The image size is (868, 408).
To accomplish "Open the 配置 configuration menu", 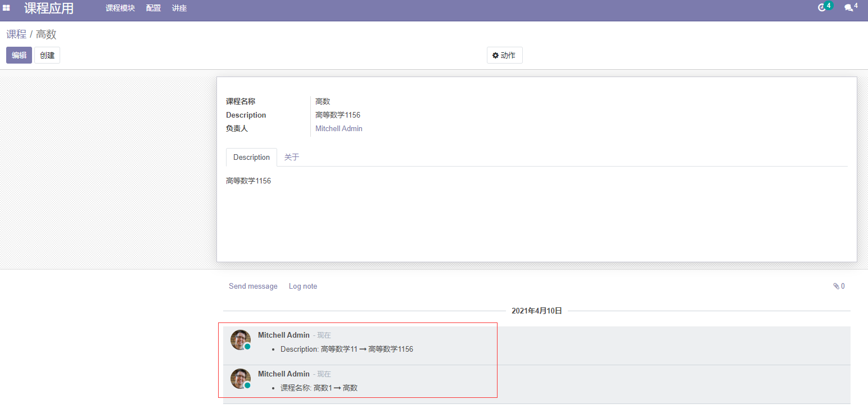I will [153, 8].
